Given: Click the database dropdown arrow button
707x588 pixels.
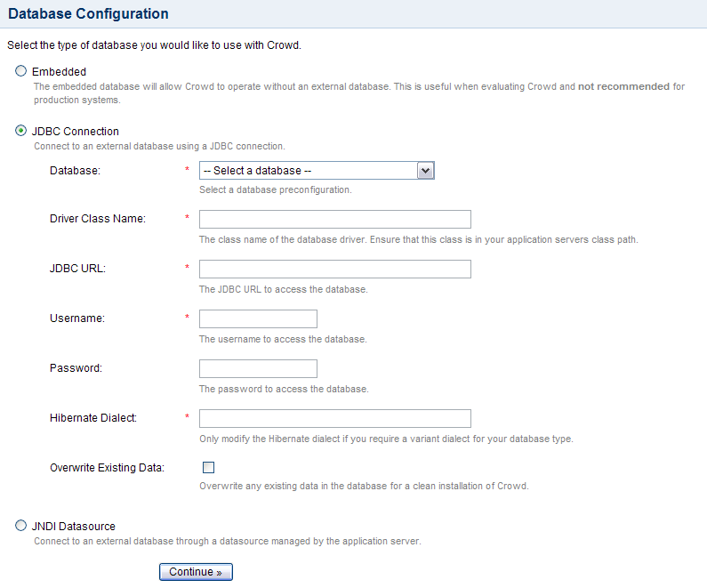Looking at the screenshot, I should [x=425, y=171].
